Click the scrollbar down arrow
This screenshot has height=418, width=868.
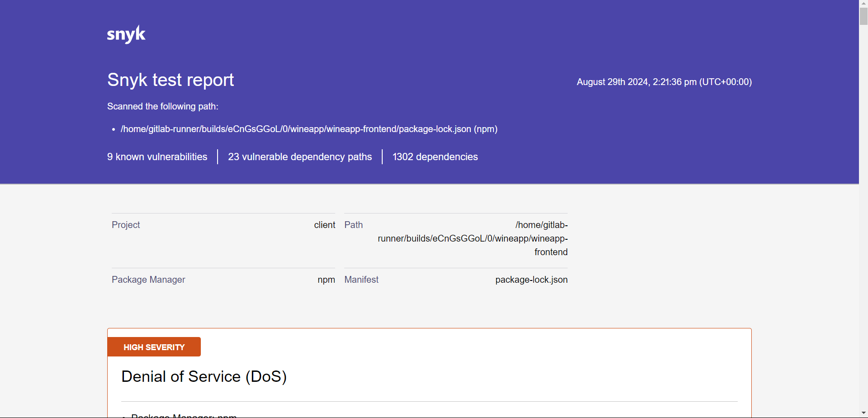click(863, 414)
